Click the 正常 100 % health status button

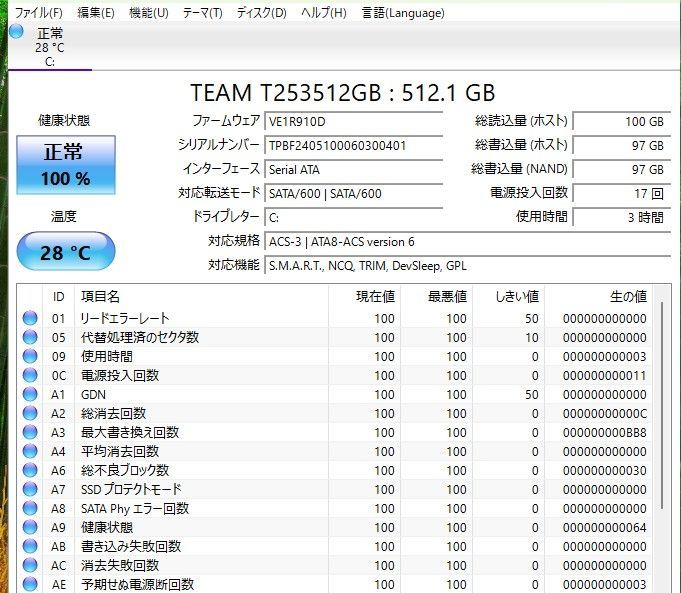point(66,165)
